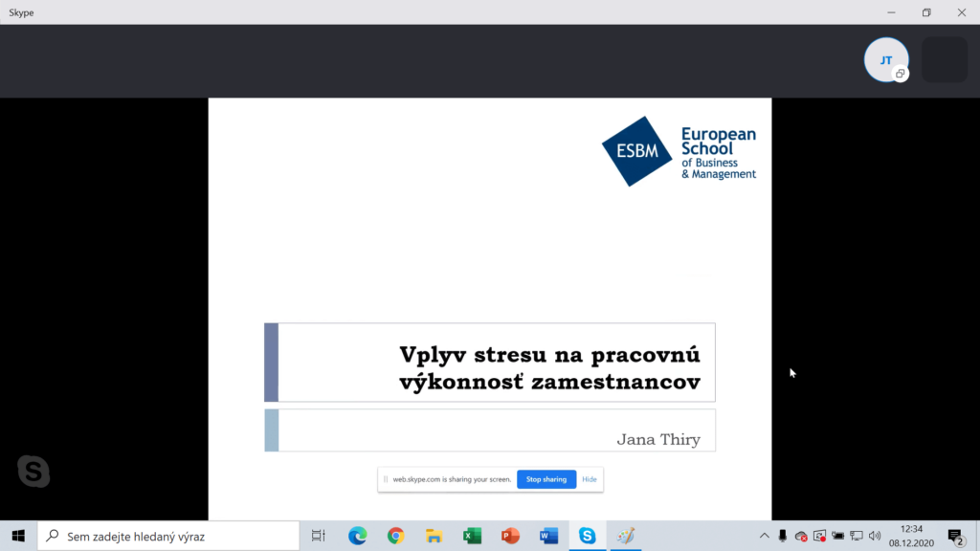
Task: Open the Windows Start menu
Action: tap(18, 536)
